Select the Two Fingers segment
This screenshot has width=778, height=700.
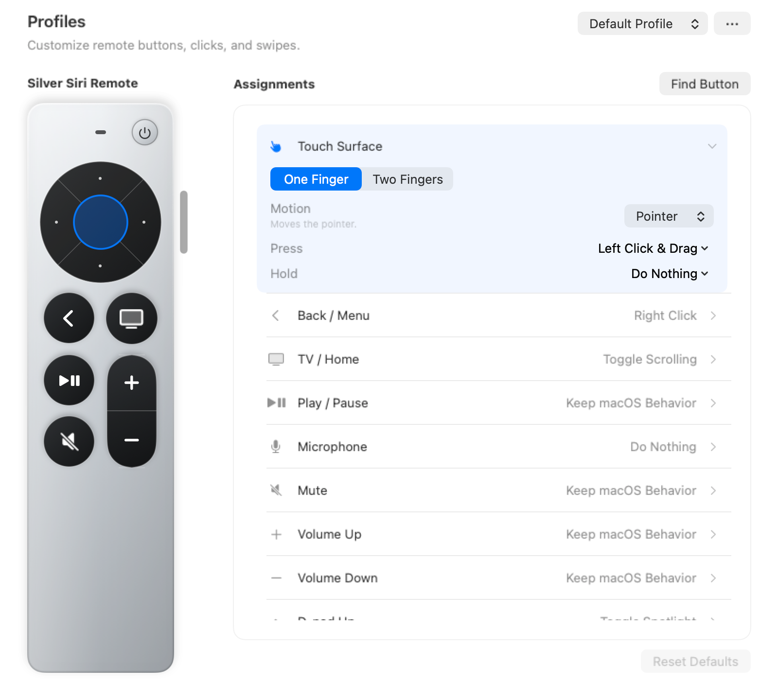[407, 179]
